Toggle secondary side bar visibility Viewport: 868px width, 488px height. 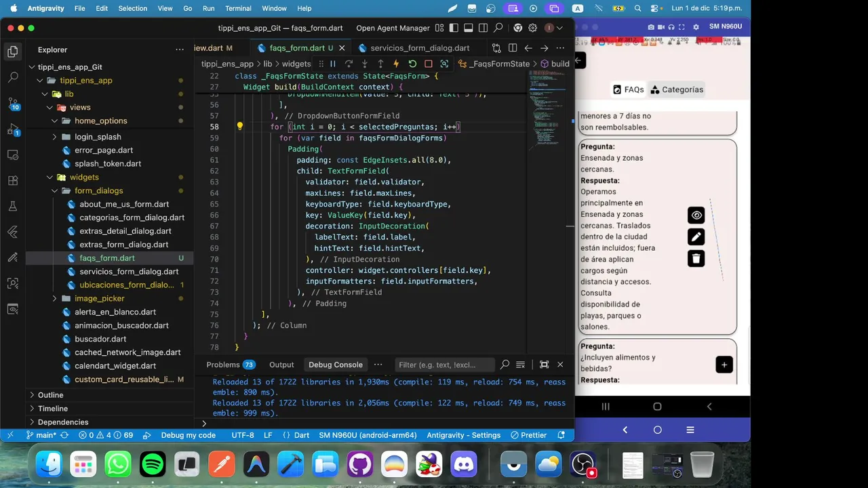click(x=483, y=28)
